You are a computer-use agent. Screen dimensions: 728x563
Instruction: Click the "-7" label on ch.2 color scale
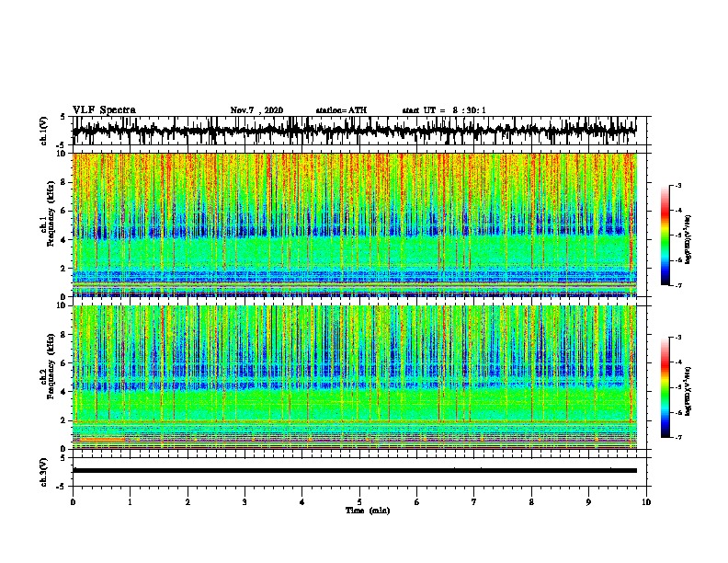(677, 437)
